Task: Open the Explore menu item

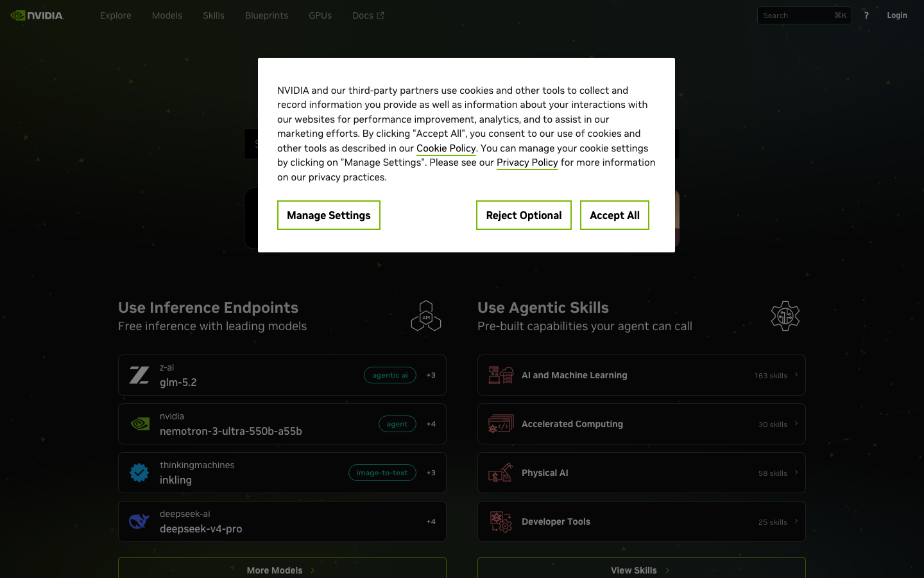Action: pos(116,15)
